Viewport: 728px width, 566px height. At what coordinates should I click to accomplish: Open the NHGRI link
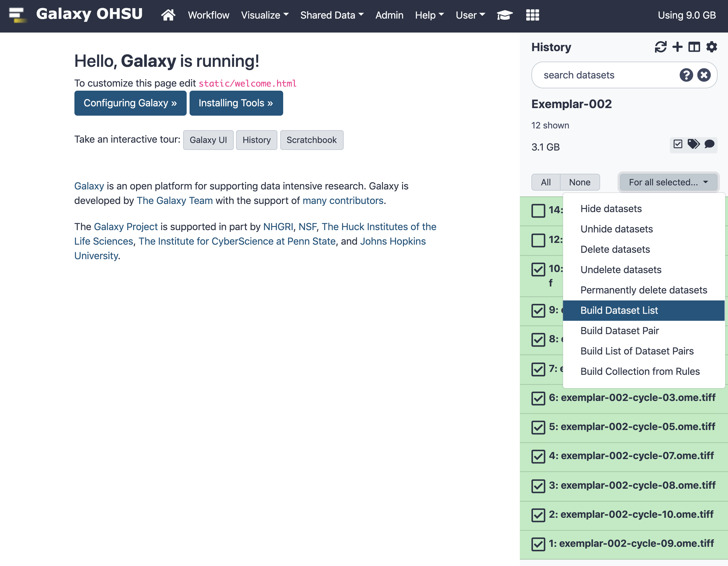[x=278, y=227]
